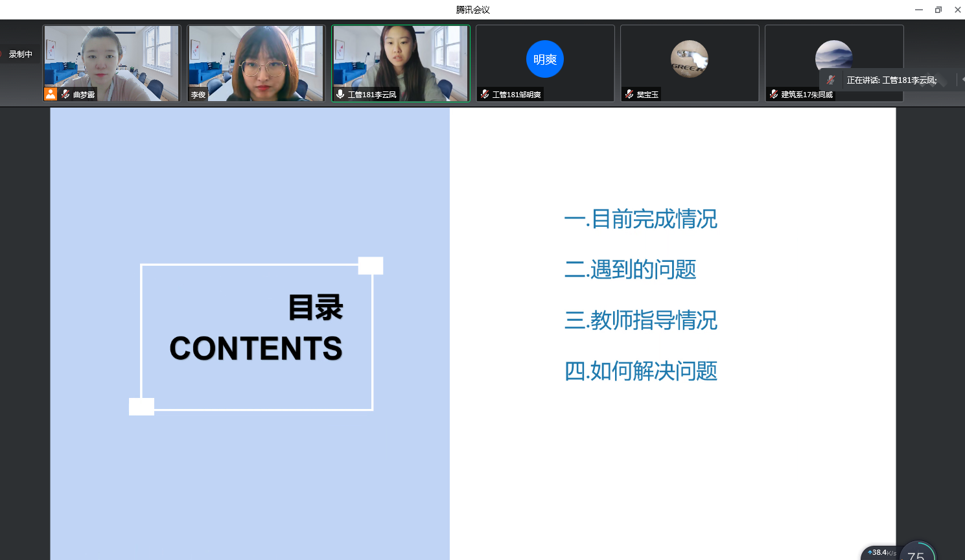
Task: Click the 38.4K/s network speed indicator
Action: click(881, 553)
